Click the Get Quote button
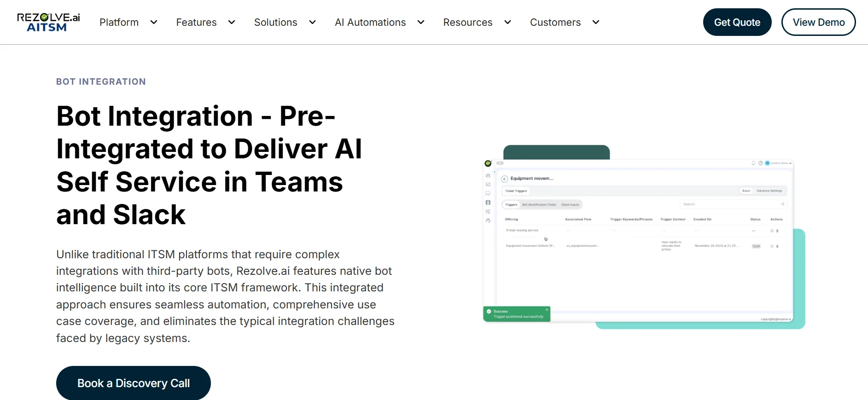This screenshot has height=400, width=868. point(737,22)
